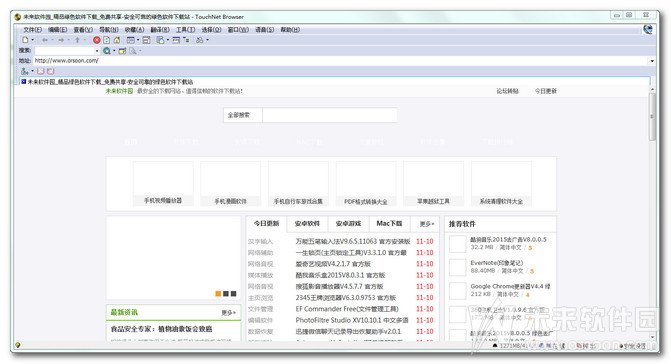Expand the address bar dropdown
The image size is (671, 364).
click(x=652, y=61)
